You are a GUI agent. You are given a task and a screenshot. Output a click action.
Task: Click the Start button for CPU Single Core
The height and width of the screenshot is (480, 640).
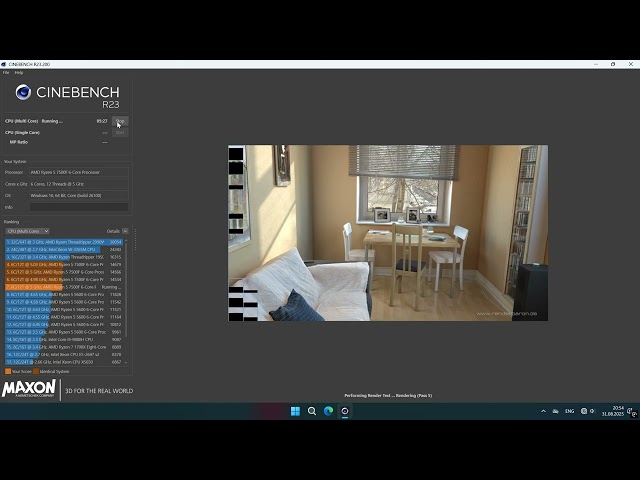[x=120, y=132]
